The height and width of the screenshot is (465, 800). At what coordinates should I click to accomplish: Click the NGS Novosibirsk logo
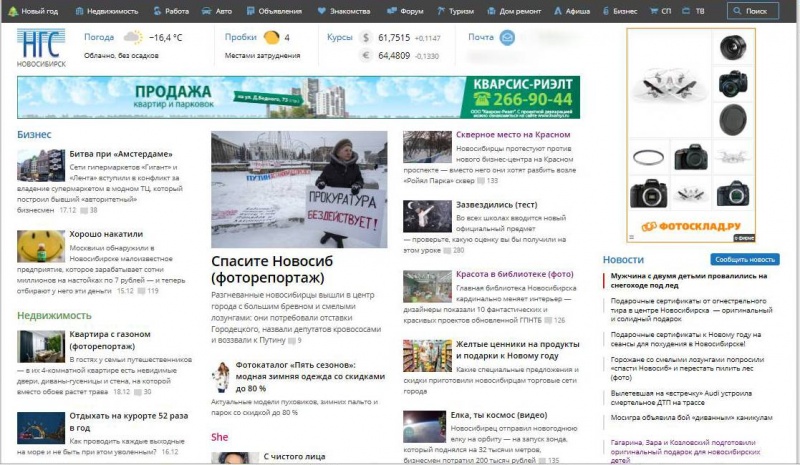40,47
